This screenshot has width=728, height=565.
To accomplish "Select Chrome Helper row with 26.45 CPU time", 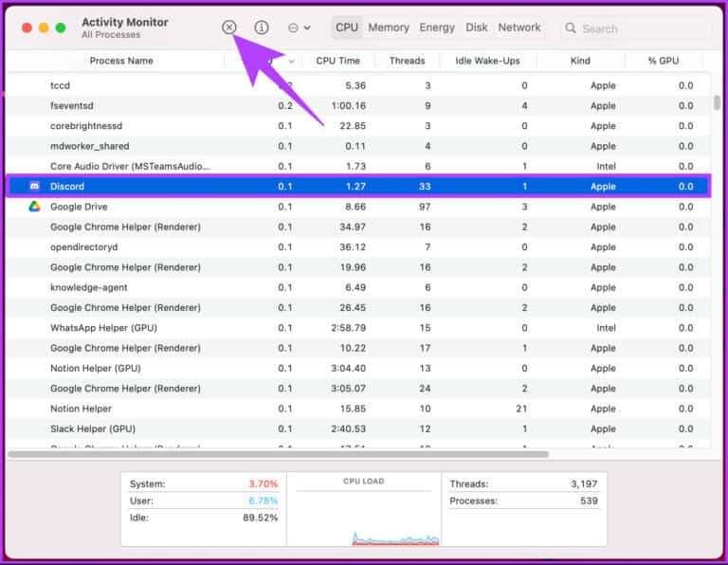I will 358,308.
